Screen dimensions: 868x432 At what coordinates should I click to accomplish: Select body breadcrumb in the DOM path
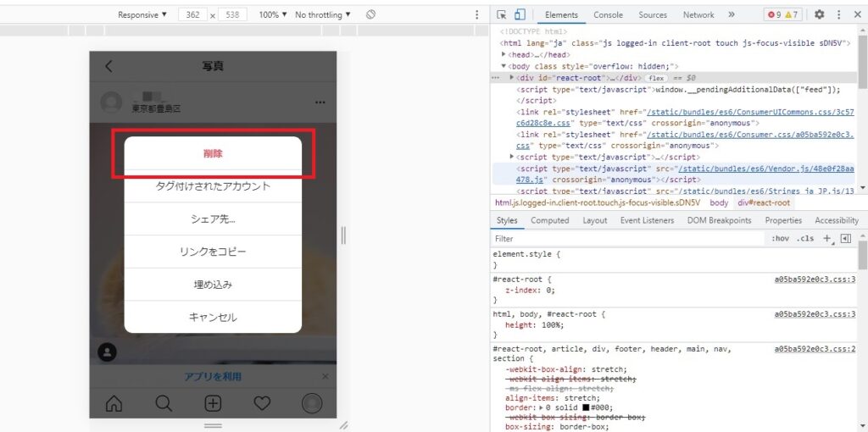pyautogui.click(x=719, y=203)
